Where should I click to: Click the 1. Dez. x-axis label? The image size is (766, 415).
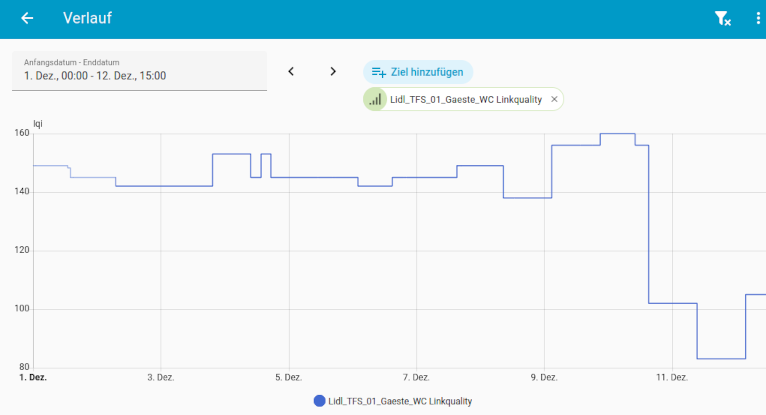(33, 378)
